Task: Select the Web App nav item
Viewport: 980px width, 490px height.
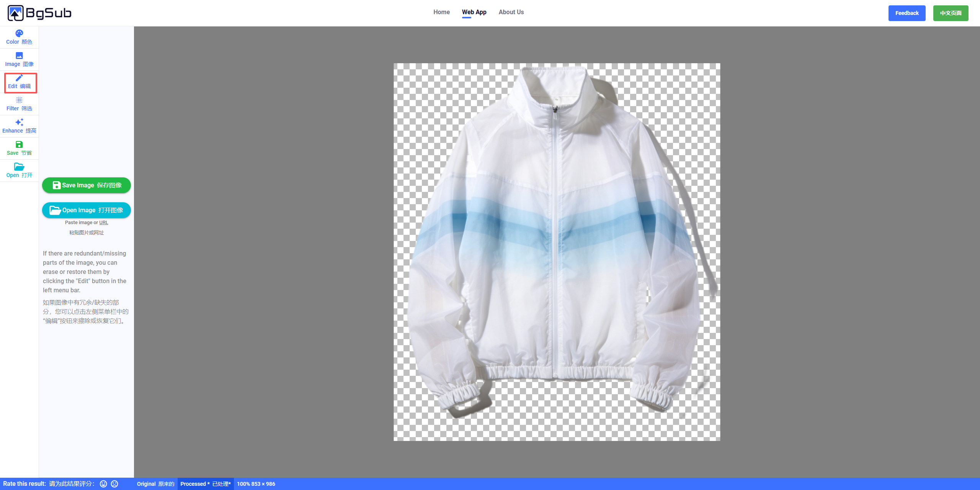Action: point(474,12)
